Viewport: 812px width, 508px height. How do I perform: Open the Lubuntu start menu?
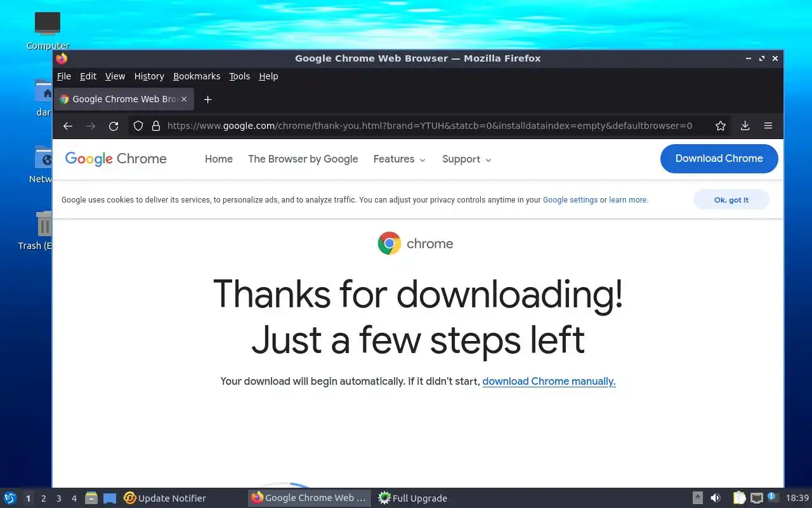(10, 498)
